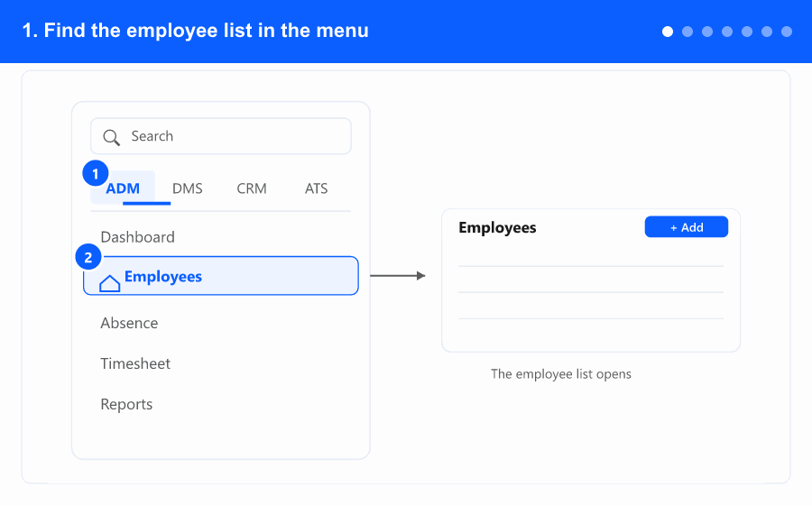The width and height of the screenshot is (812, 505).
Task: Focus the Search input field
Action: (221, 136)
